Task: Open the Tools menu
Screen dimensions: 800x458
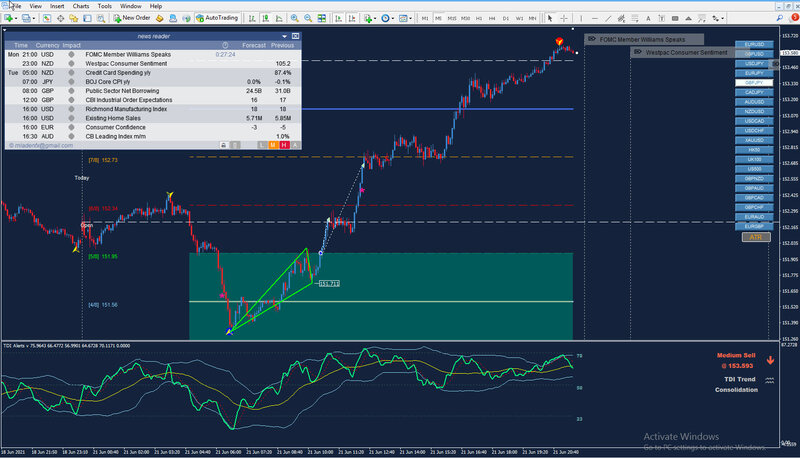Action: coord(105,6)
